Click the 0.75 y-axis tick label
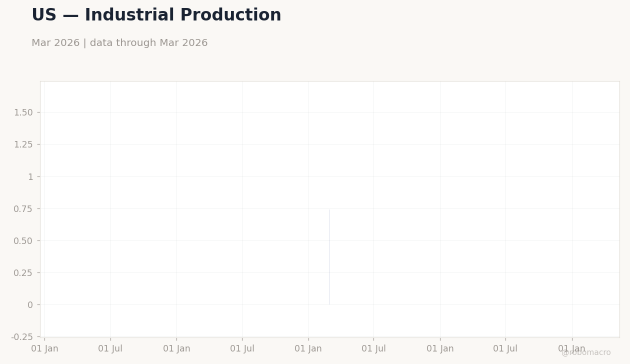This screenshot has width=630, height=364. coord(23,208)
